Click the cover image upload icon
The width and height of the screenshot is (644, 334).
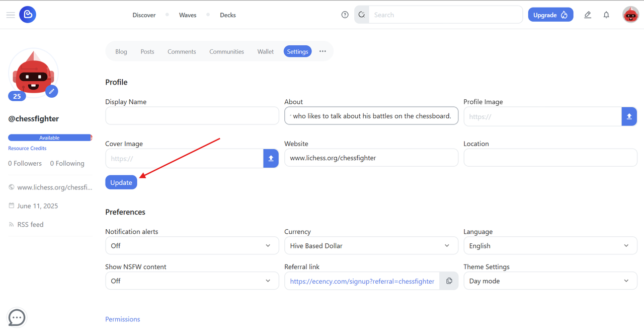(271, 158)
